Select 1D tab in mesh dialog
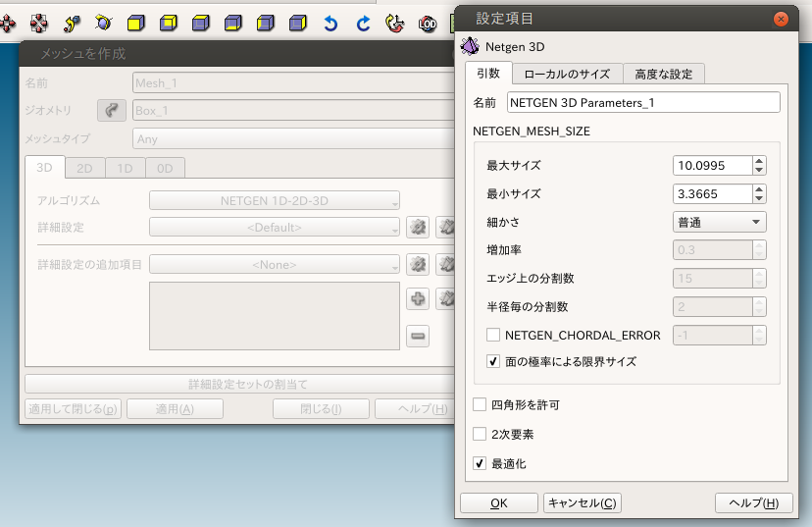812x527 pixels. click(x=125, y=169)
